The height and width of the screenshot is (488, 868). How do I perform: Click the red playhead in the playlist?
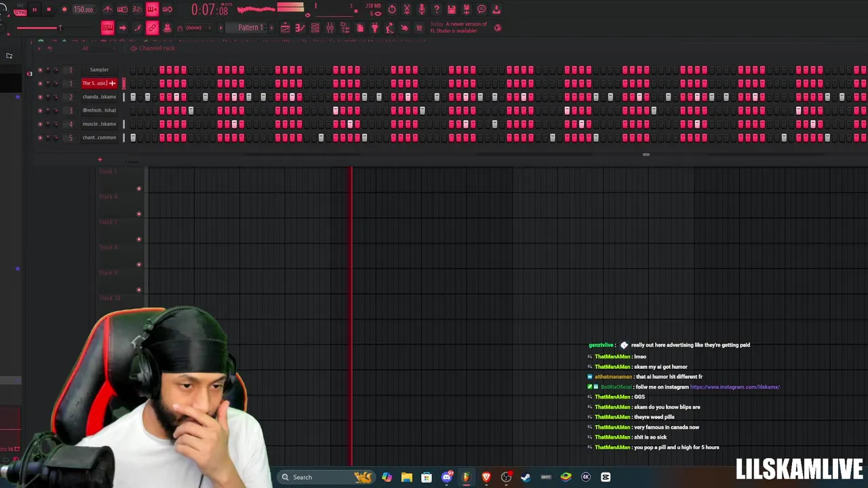[x=351, y=315]
